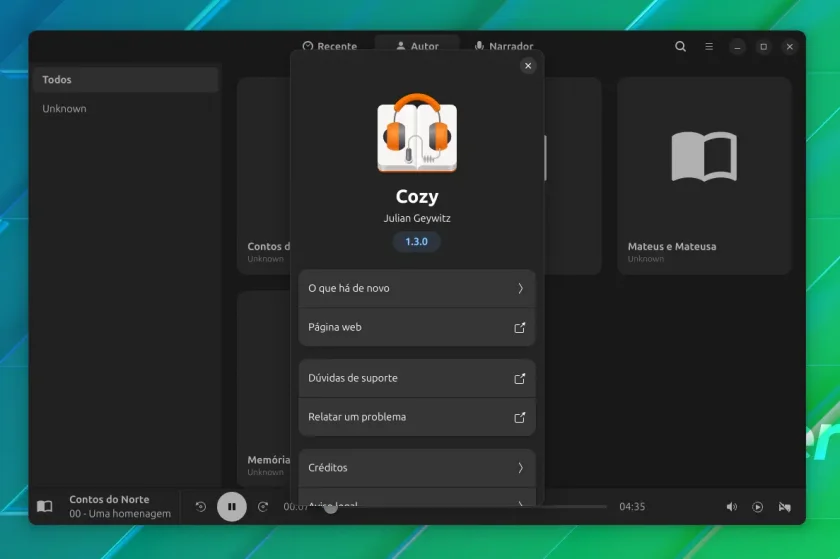This screenshot has height=559, width=840.
Task: Click the playback progress slider handle
Action: pyautogui.click(x=331, y=506)
